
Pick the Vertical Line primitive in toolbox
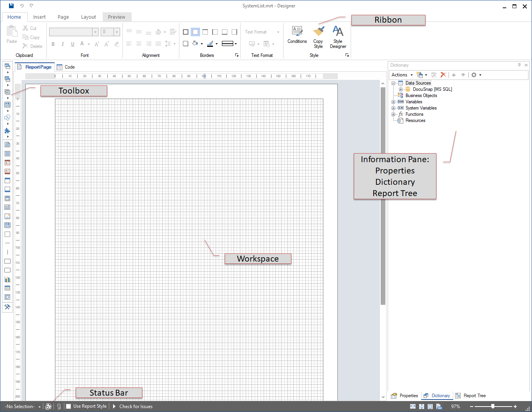click(7, 252)
